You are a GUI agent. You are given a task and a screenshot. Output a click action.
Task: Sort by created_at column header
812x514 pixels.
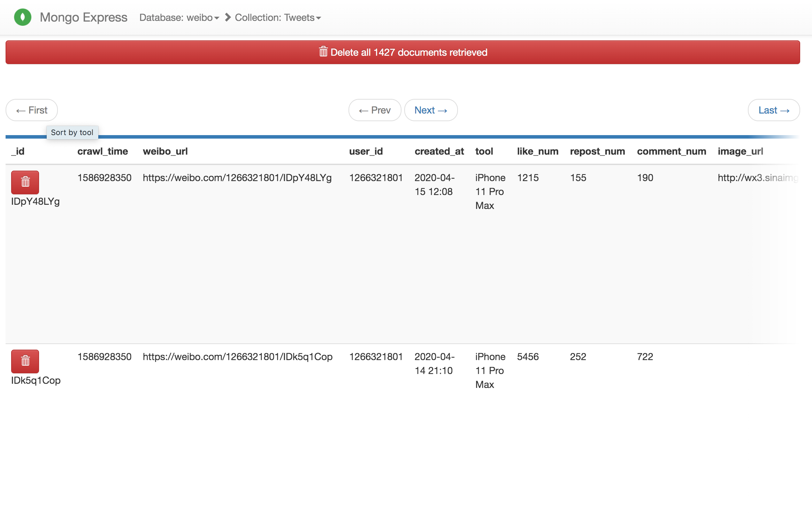(439, 151)
